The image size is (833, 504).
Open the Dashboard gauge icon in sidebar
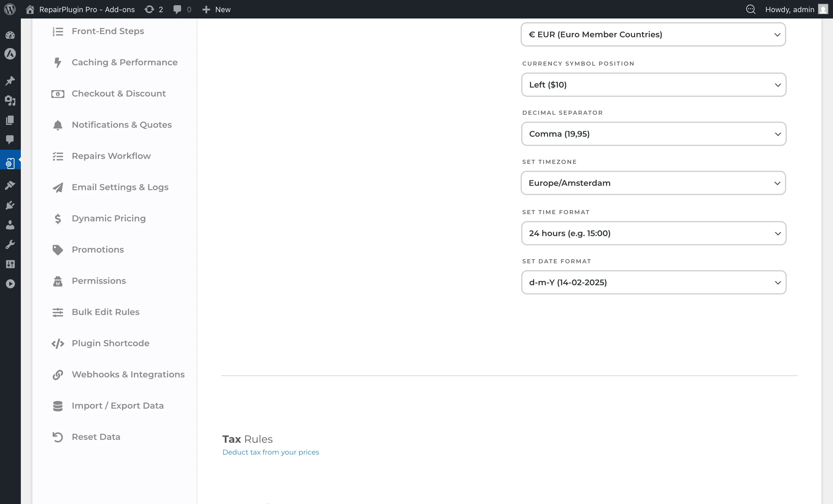click(x=10, y=35)
